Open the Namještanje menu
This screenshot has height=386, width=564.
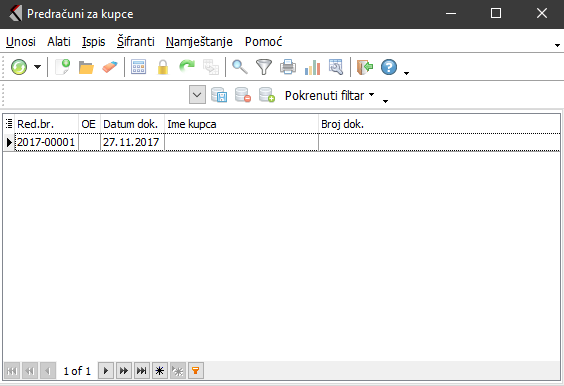click(x=199, y=42)
